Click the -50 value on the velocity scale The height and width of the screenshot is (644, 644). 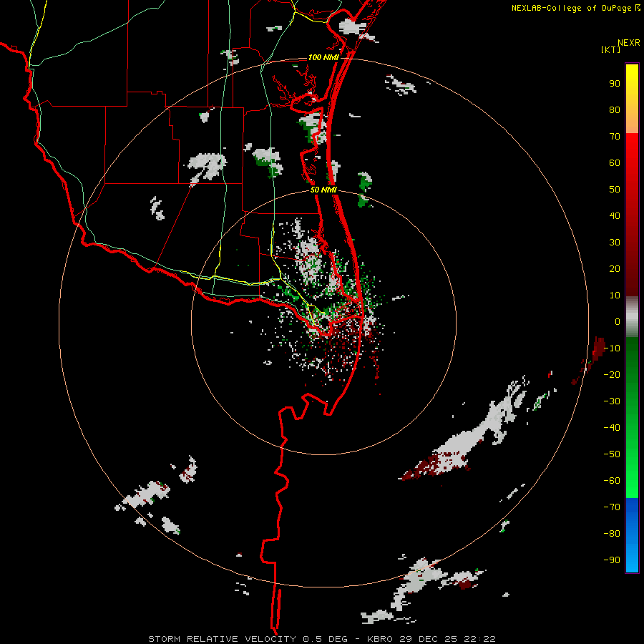(x=612, y=454)
